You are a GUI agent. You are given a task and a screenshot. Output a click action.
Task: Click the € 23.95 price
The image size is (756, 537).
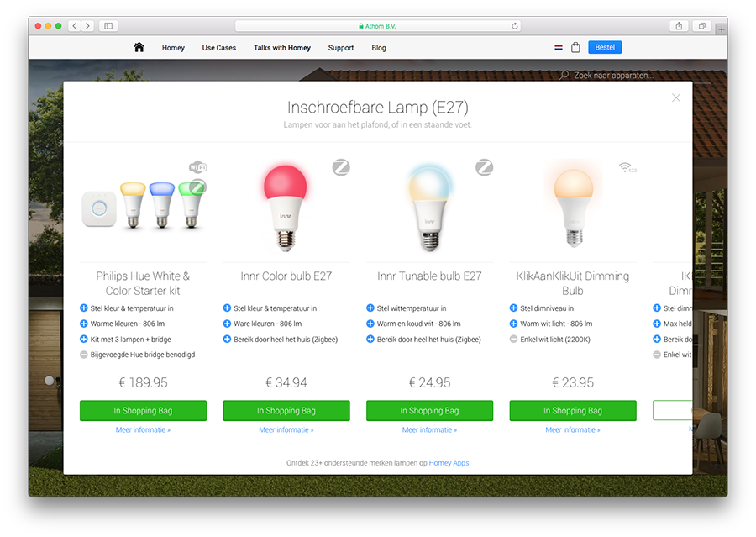[573, 382]
